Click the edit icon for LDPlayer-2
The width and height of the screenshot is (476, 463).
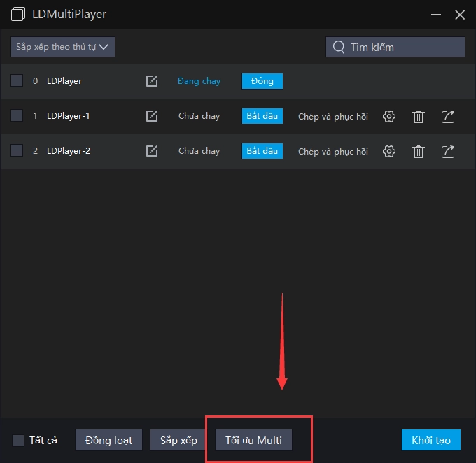152,151
